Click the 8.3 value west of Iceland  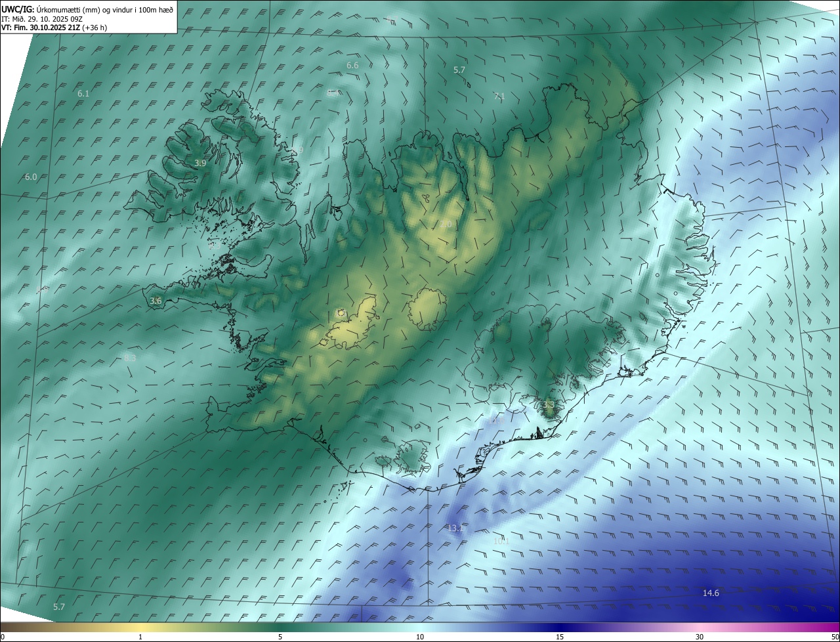click(130, 358)
